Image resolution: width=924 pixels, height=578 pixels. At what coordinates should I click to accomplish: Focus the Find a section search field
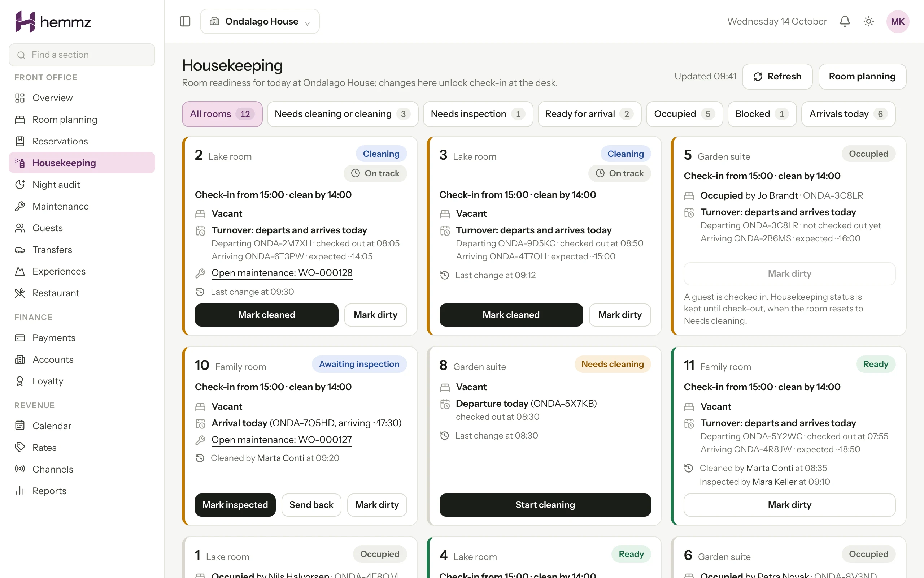82,55
